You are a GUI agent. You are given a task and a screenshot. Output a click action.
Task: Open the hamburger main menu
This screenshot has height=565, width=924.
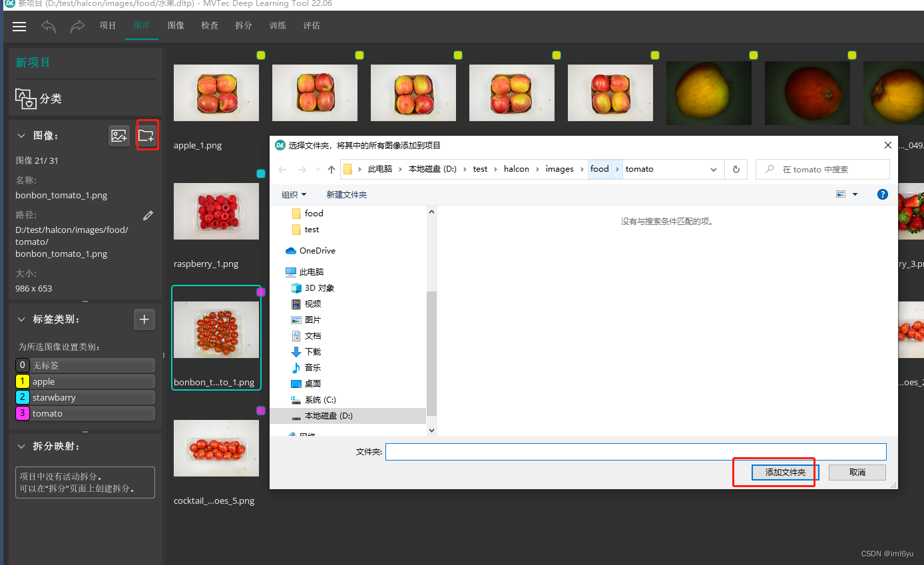pyautogui.click(x=19, y=27)
